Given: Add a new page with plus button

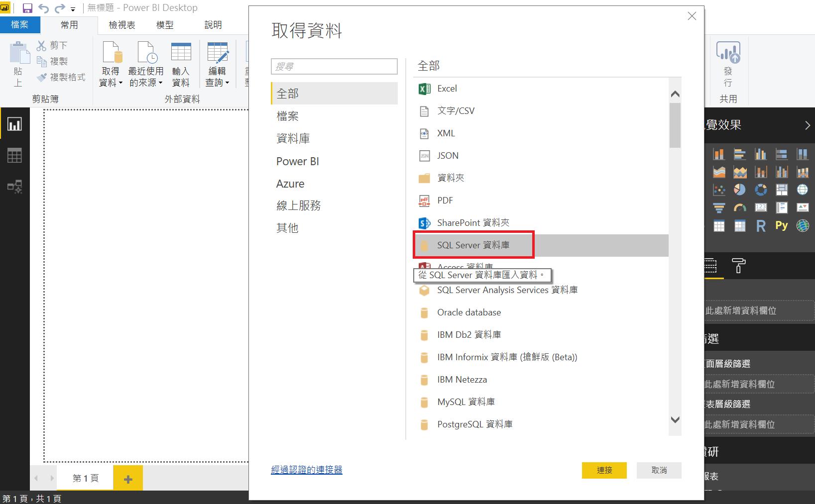Looking at the screenshot, I should 128,479.
